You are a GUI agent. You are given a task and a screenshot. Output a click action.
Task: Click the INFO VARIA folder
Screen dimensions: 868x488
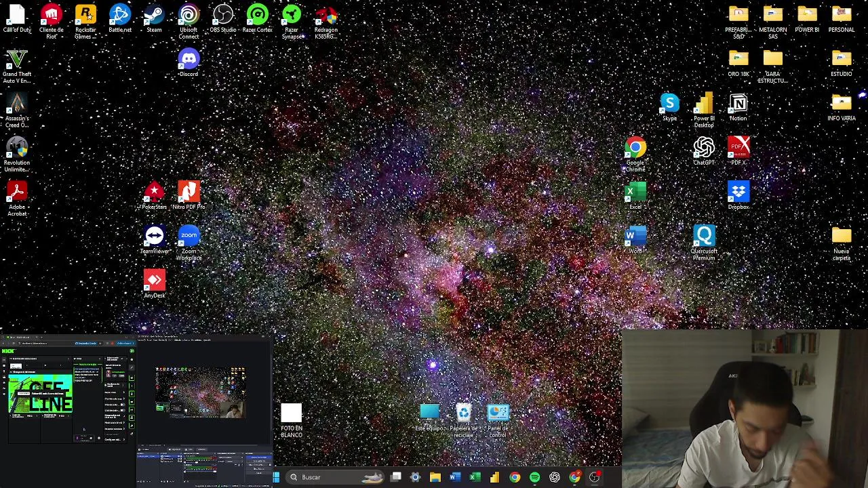coord(842,107)
